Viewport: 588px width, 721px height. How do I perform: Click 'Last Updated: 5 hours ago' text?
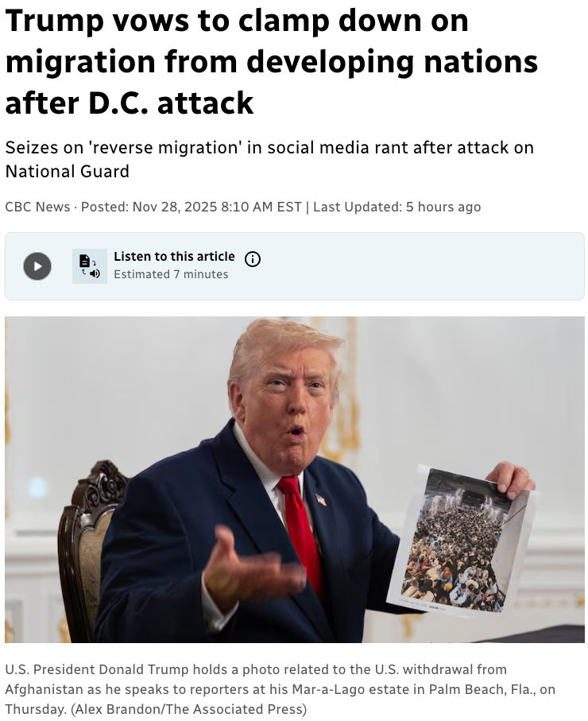click(397, 207)
